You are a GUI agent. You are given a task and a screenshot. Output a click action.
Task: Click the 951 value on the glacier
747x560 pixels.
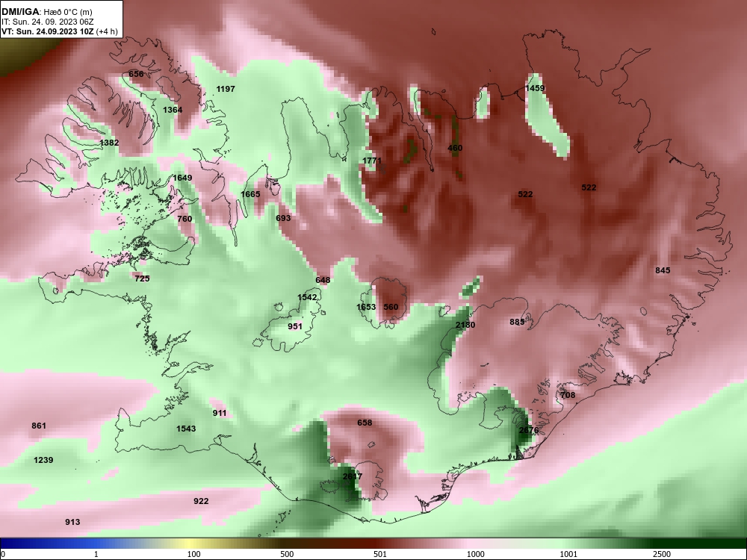point(295,326)
